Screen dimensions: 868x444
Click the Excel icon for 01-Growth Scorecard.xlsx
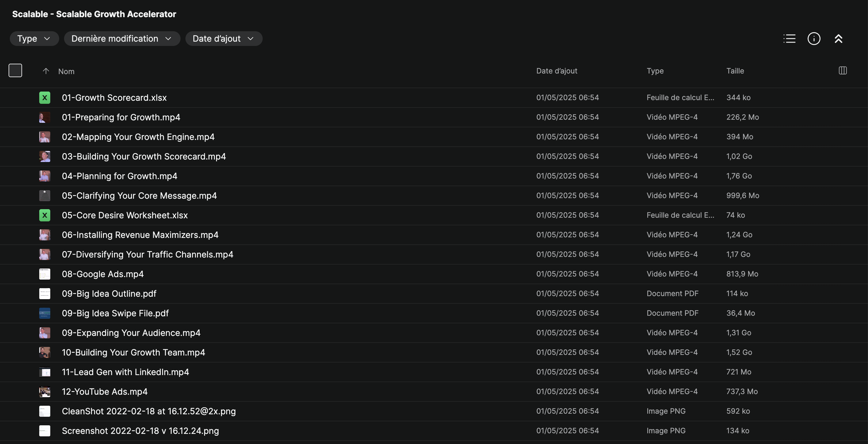(44, 98)
